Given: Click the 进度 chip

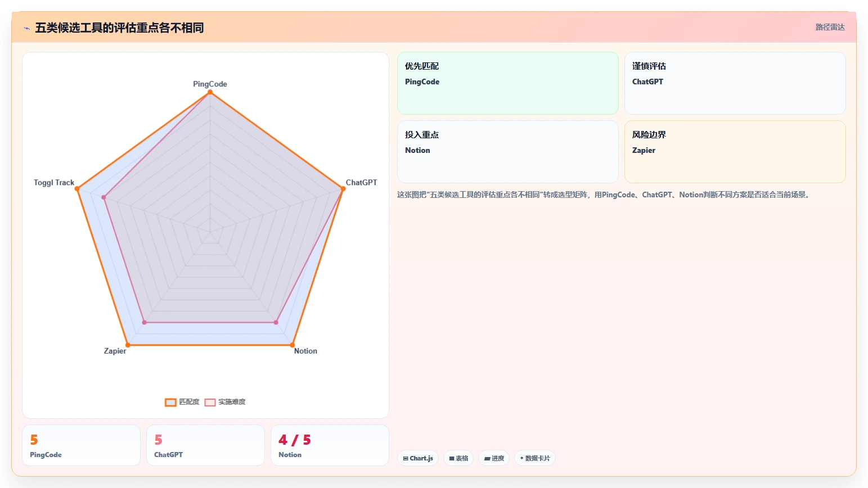Looking at the screenshot, I should pyautogui.click(x=494, y=458).
